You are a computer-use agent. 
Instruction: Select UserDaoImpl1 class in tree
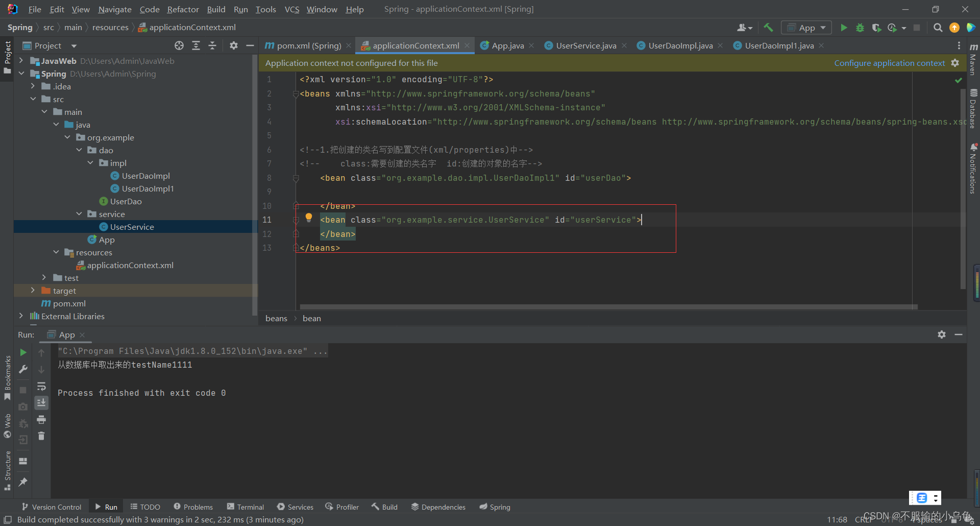pos(148,188)
